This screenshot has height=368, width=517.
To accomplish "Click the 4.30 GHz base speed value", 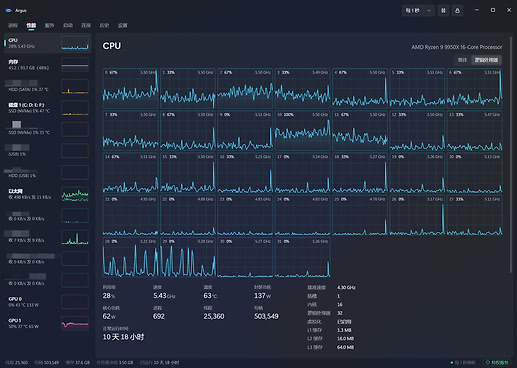I will [346, 287].
